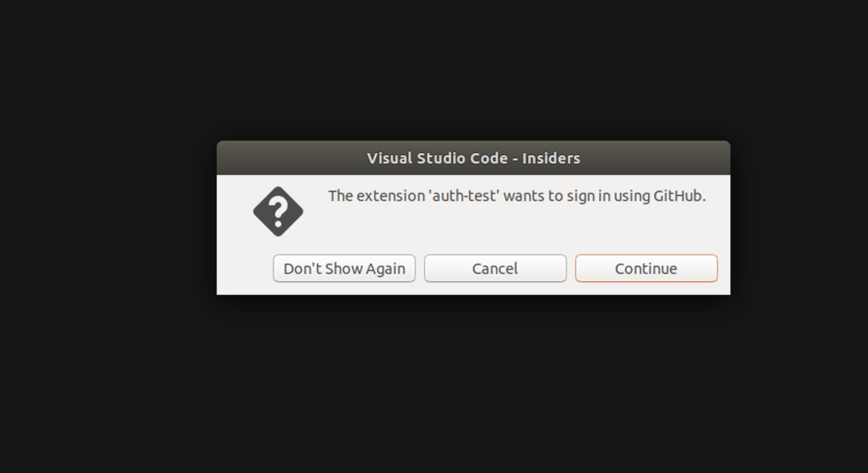This screenshot has height=473, width=868.
Task: Click the dark question mark badge graphic
Action: 278,211
